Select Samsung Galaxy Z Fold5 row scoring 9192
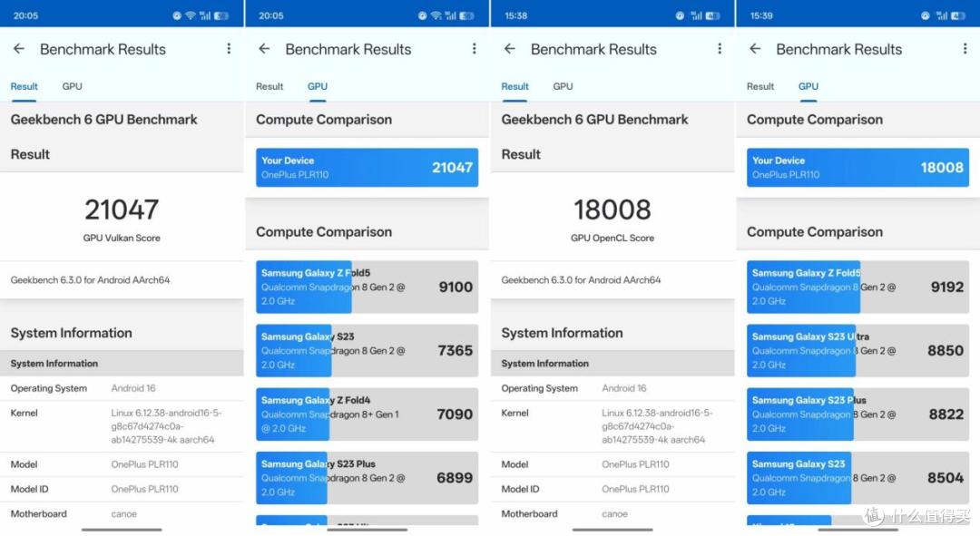980x536 pixels. tap(857, 287)
